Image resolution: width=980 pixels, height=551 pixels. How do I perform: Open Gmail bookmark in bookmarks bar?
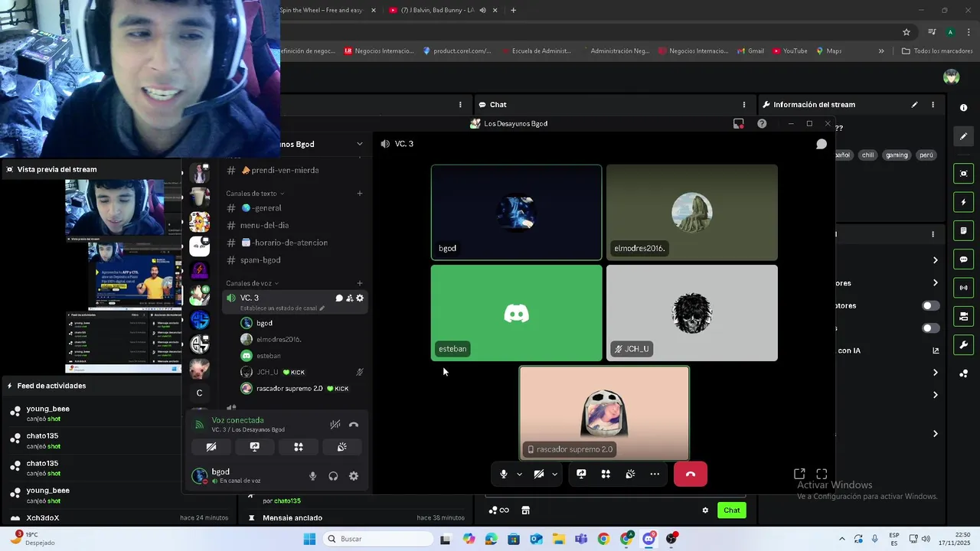750,51
